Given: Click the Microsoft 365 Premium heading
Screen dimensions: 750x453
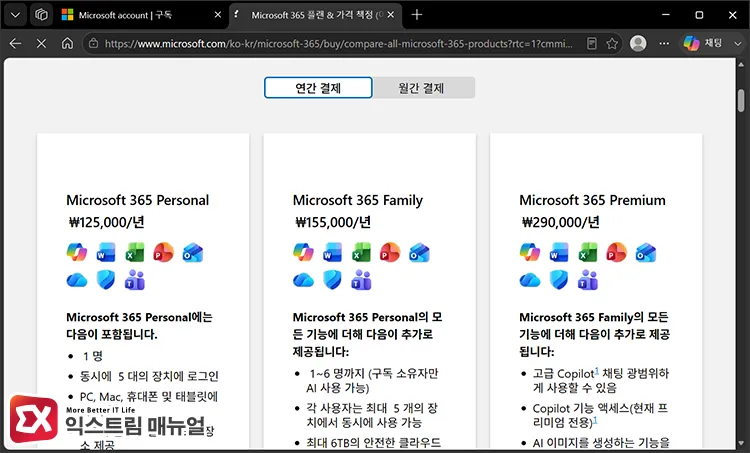Looking at the screenshot, I should [592, 200].
